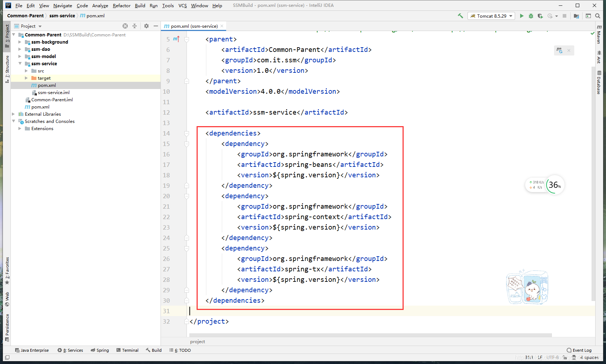
Task: Open the VCS menu
Action: click(183, 5)
